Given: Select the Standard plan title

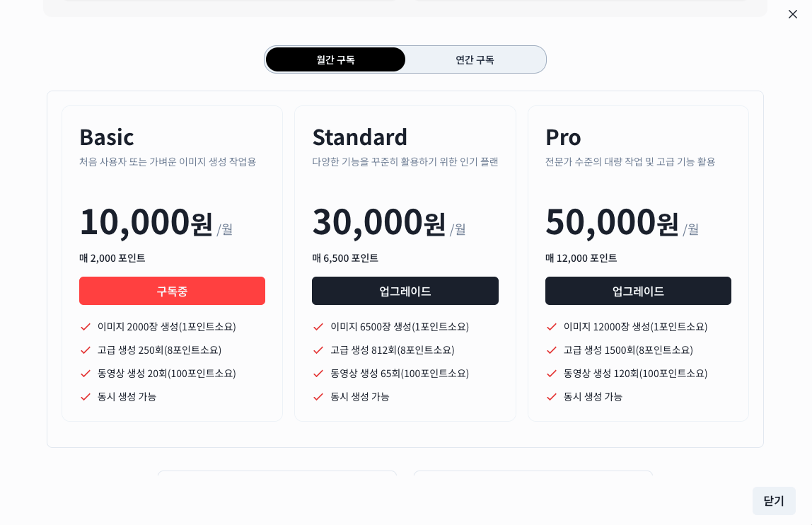Looking at the screenshot, I should coord(360,137).
